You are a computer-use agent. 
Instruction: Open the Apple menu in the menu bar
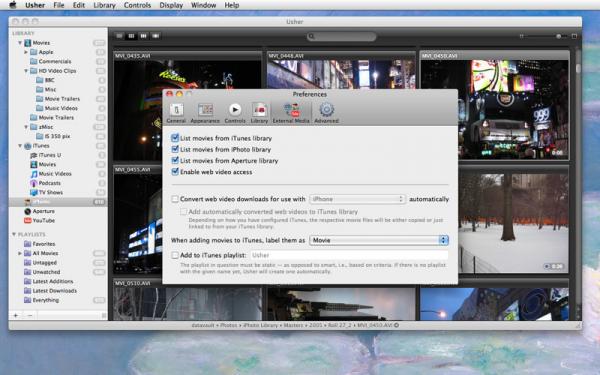[13, 5]
